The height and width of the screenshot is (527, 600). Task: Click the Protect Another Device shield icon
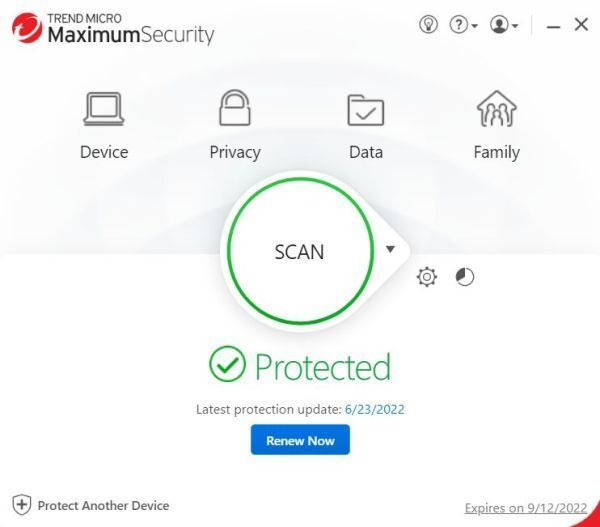click(x=21, y=505)
